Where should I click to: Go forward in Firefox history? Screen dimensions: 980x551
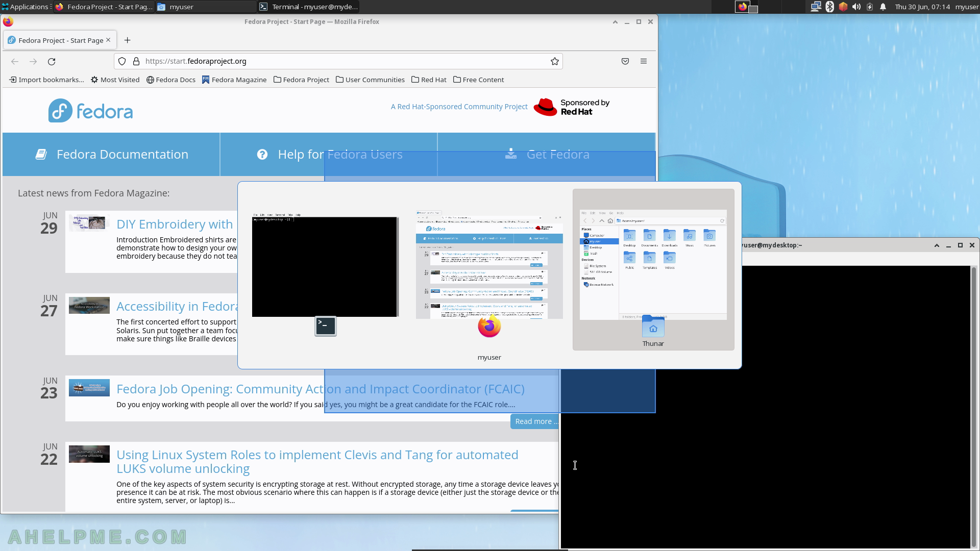33,61
